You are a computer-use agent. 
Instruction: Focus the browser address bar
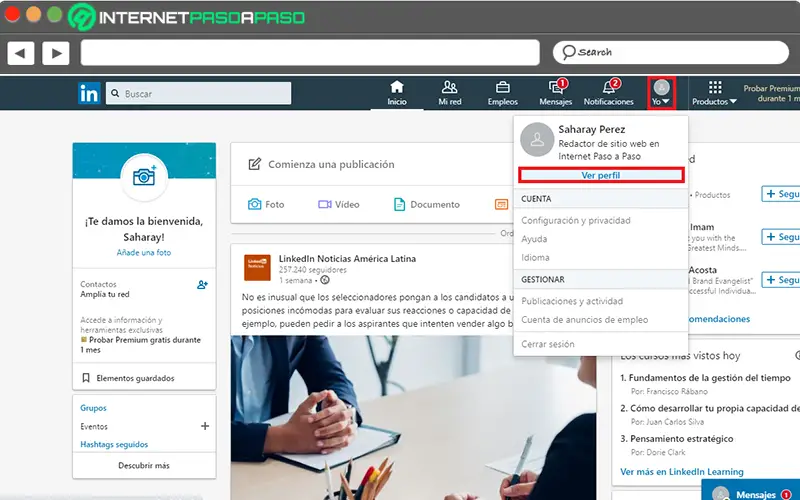[x=310, y=53]
